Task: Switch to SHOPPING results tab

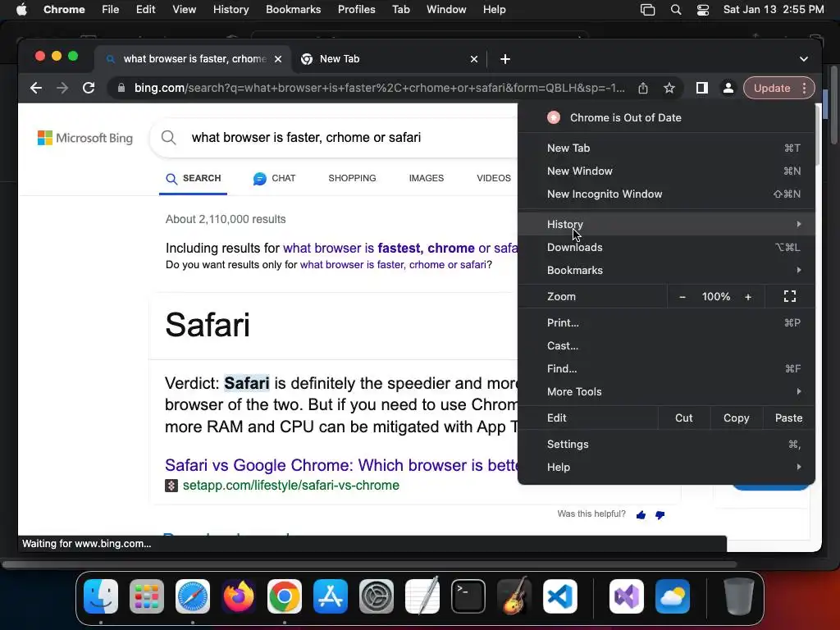Action: (352, 178)
